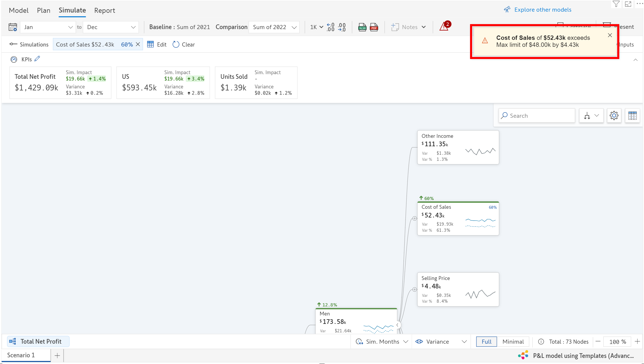The image size is (644, 364).
Task: Switch to Full node view
Action: pos(486,342)
